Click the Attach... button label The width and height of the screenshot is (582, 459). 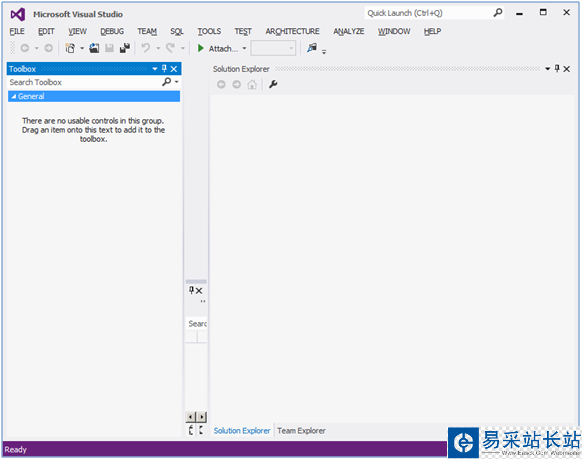pos(223,49)
